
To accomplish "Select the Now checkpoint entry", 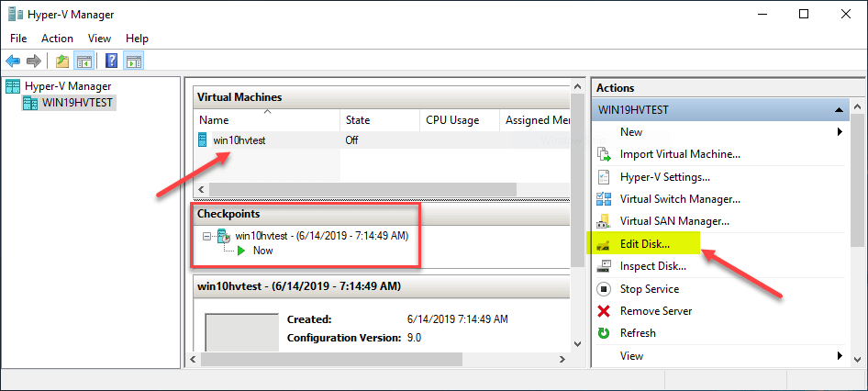I will 263,251.
